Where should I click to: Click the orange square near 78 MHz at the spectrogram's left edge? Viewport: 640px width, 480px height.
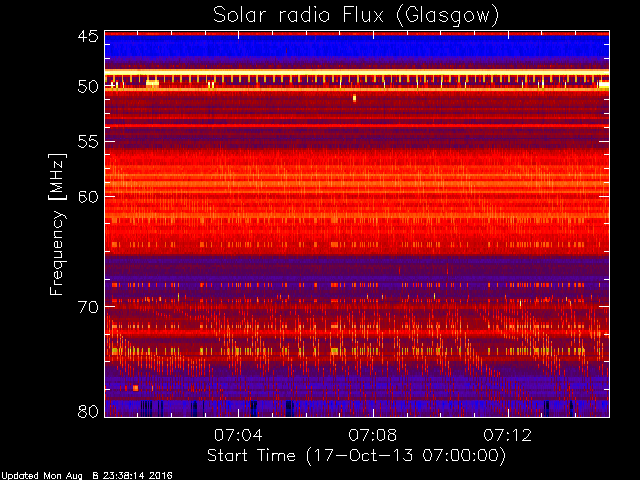click(136, 388)
